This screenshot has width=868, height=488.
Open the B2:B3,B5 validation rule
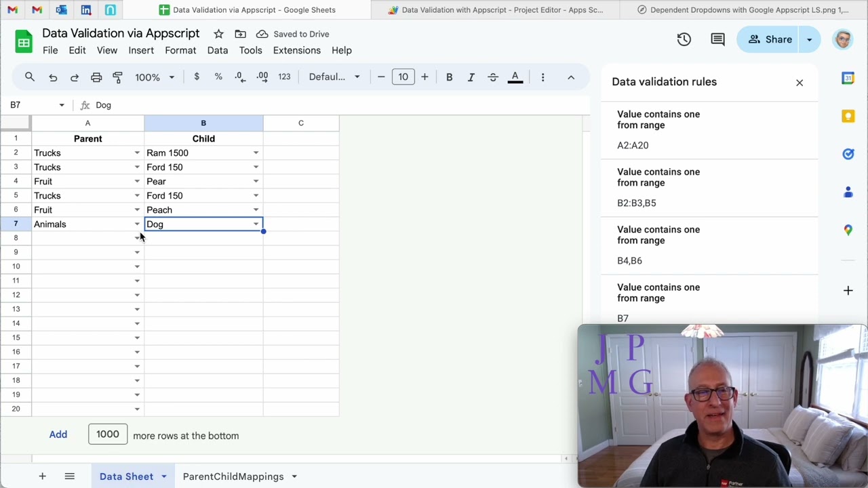[709, 188]
